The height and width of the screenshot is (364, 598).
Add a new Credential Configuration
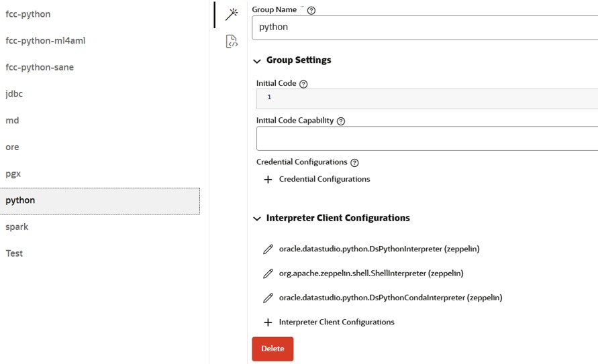[268, 180]
